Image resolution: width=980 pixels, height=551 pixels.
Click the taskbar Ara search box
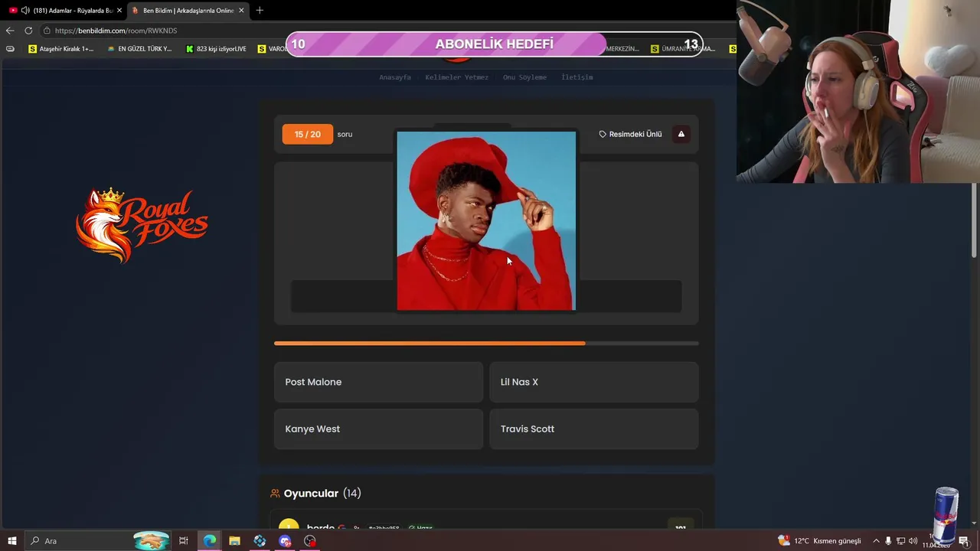(98, 541)
